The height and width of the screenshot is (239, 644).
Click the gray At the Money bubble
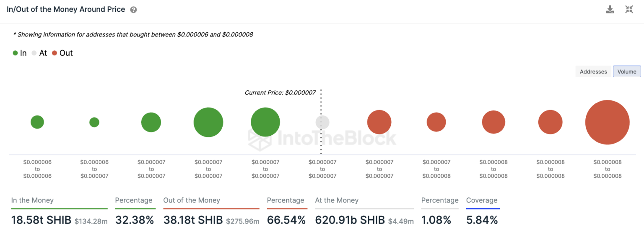click(322, 122)
